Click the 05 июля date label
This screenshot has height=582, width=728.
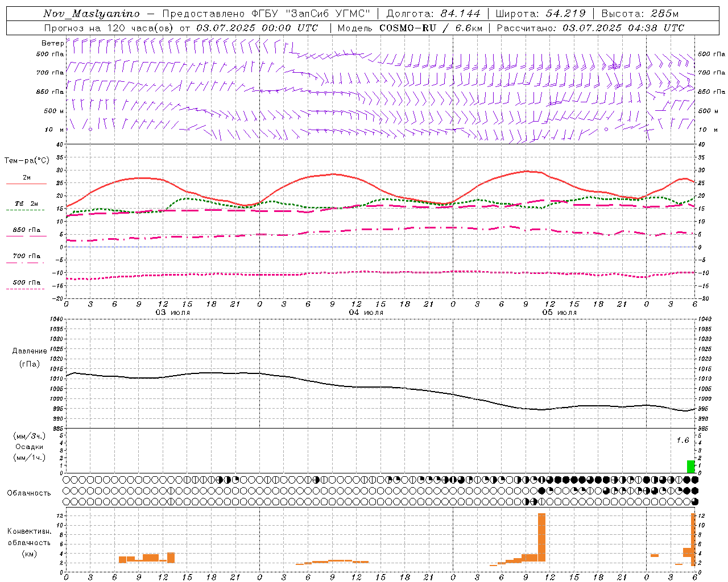[560, 313]
